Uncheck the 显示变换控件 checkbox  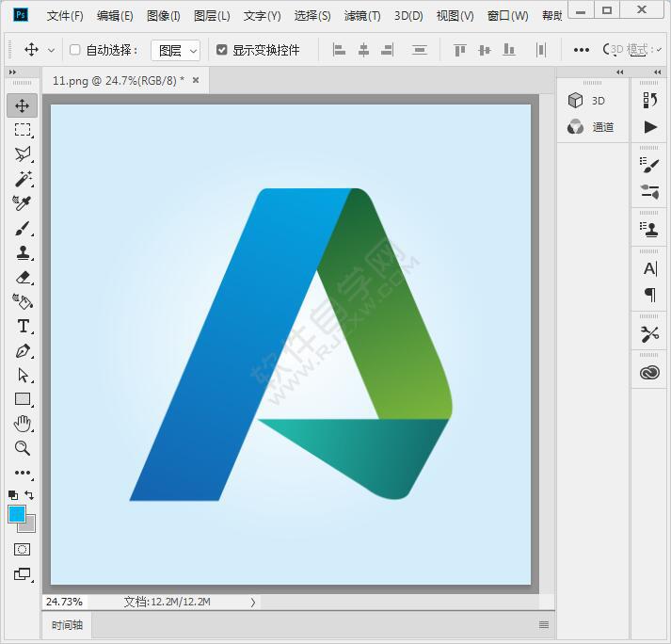[x=221, y=50]
